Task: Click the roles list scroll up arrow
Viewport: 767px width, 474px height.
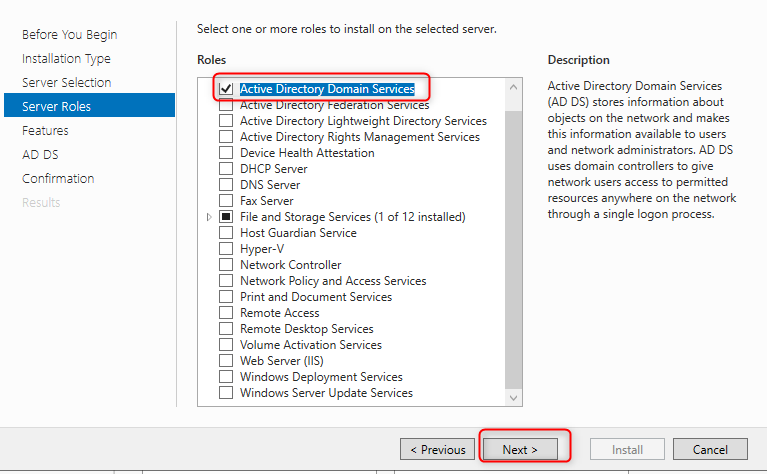Action: click(x=513, y=88)
